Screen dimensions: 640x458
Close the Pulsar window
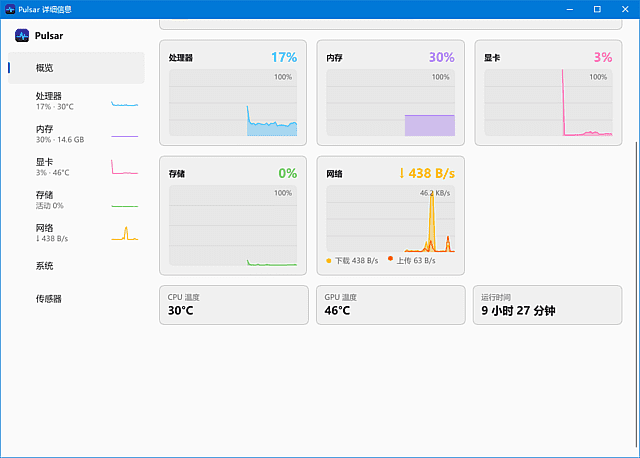tap(625, 9)
